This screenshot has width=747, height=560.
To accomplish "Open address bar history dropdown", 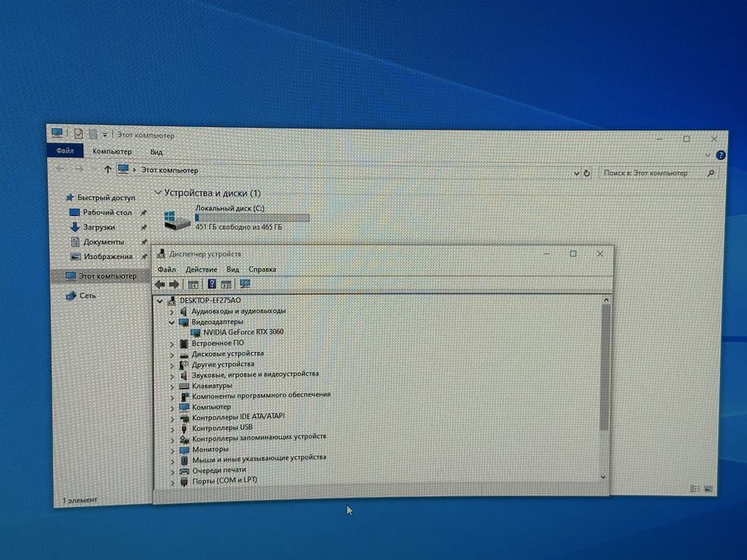I will [x=576, y=174].
